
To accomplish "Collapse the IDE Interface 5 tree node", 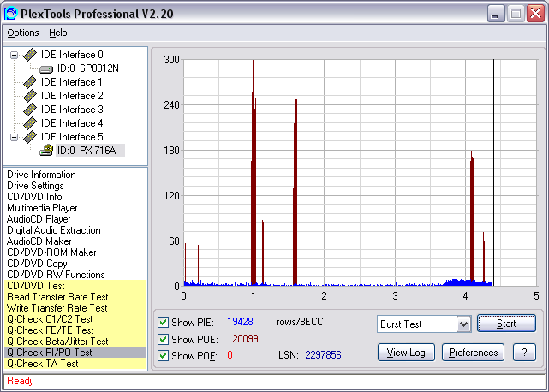I will pyautogui.click(x=14, y=137).
